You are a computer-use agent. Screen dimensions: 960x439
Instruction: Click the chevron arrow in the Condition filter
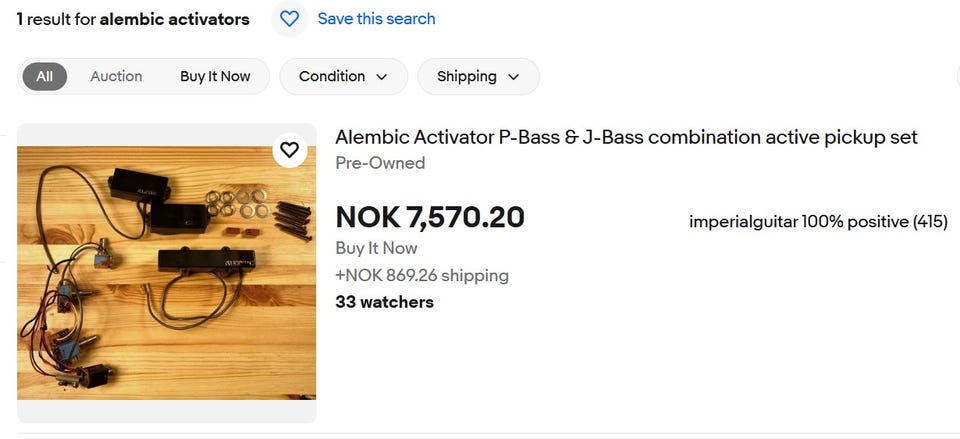coord(382,77)
